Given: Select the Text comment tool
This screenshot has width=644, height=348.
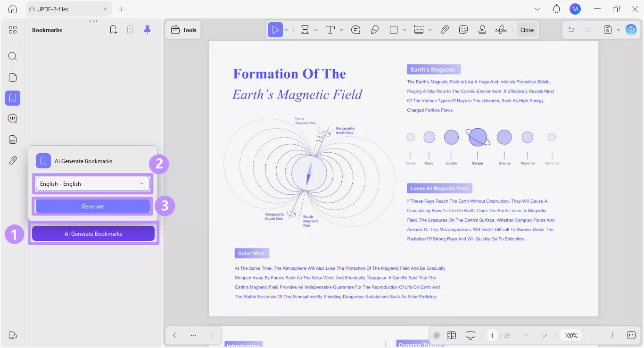Looking at the screenshot, I should click(x=330, y=30).
